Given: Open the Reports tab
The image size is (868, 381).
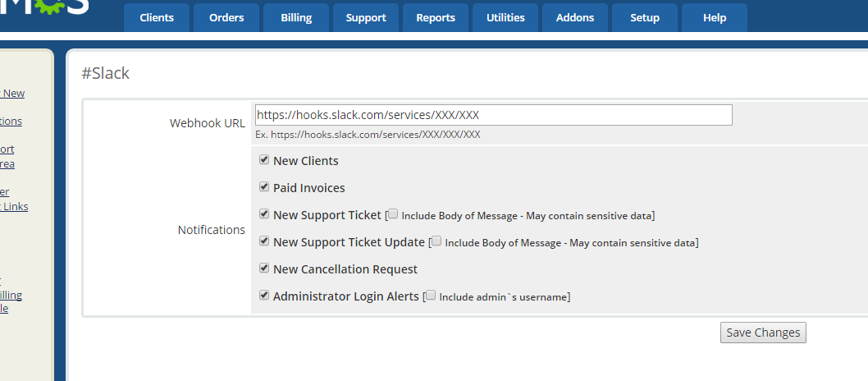Looking at the screenshot, I should tap(436, 17).
